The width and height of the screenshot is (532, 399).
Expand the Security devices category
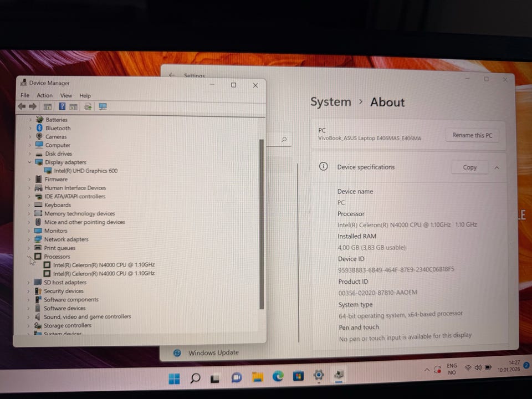point(28,291)
